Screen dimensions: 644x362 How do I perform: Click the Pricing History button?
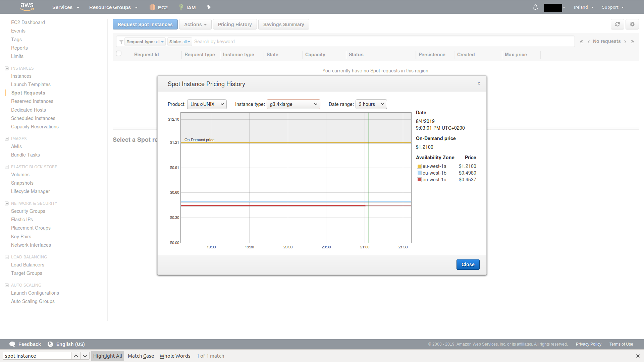pyautogui.click(x=235, y=24)
